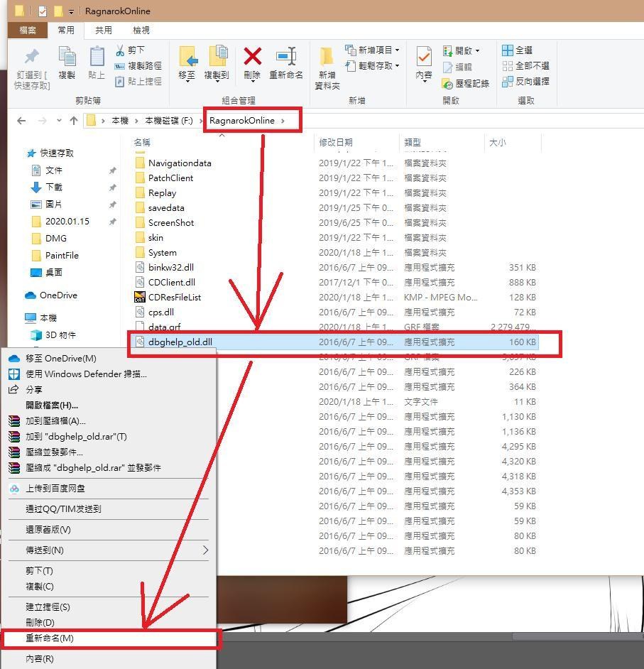Sort by the 大小 column header
The height and width of the screenshot is (669, 644).
(497, 143)
